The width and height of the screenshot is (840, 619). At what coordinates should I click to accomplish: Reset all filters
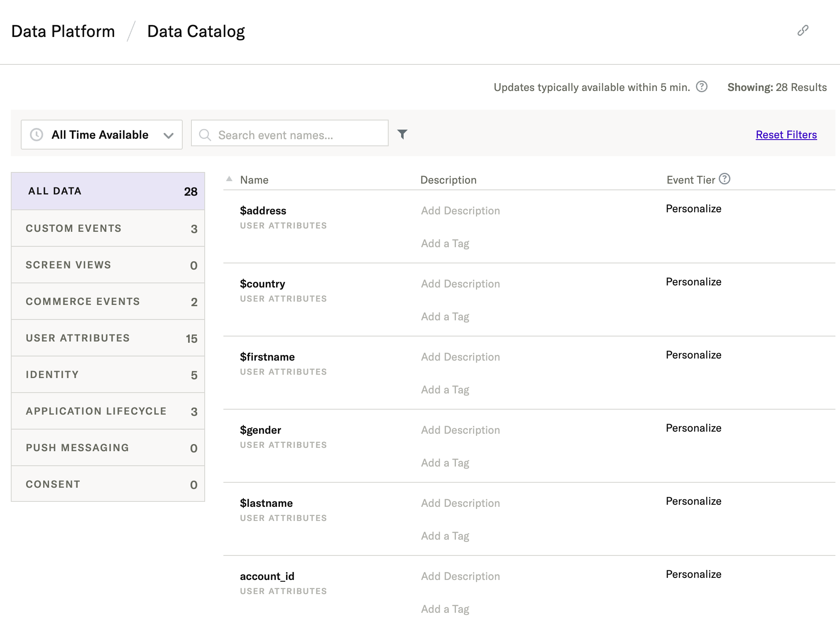pos(786,135)
